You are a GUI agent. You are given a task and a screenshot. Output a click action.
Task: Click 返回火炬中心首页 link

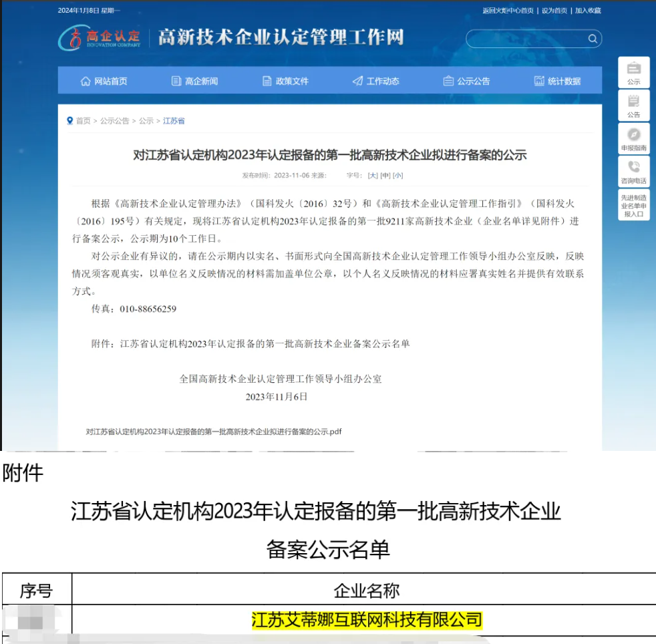[508, 11]
